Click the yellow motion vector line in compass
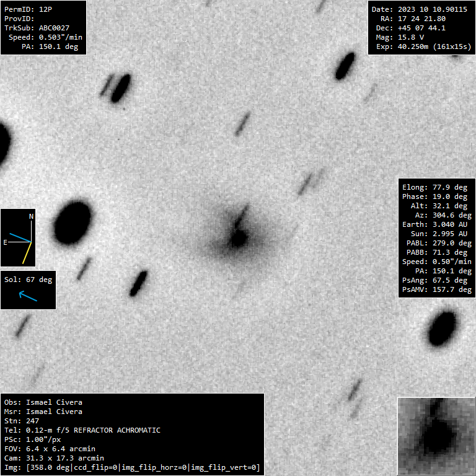 point(27,253)
